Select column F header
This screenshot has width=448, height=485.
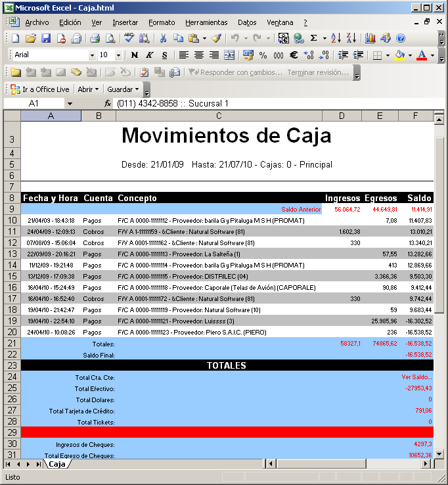click(x=416, y=116)
